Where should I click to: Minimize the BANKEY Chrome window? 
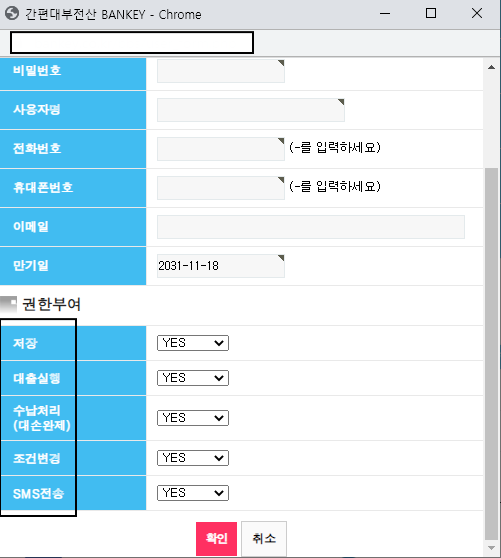(x=385, y=14)
